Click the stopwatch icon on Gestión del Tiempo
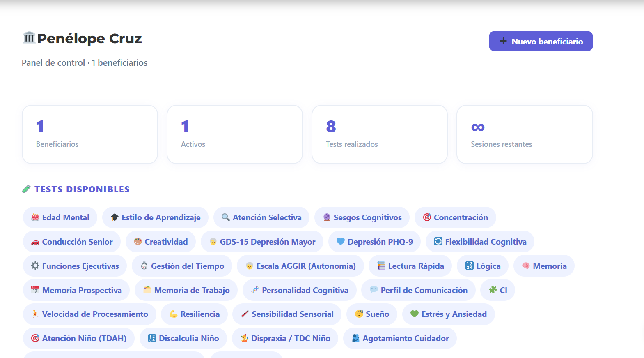Viewport: 644px width, 358px height. click(144, 266)
